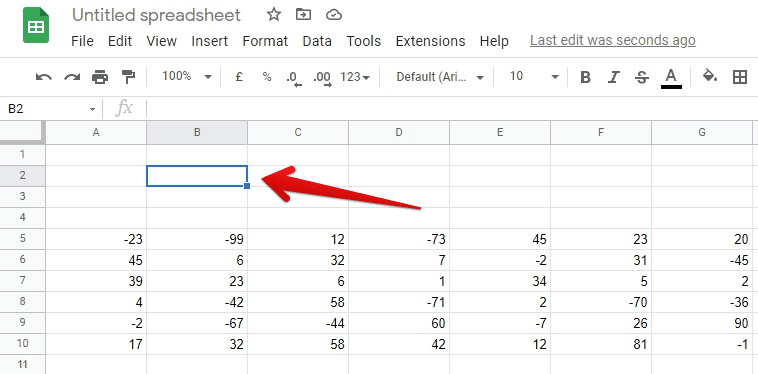Increase decimal places
Viewport: 758px width, 374px height.
pos(322,78)
